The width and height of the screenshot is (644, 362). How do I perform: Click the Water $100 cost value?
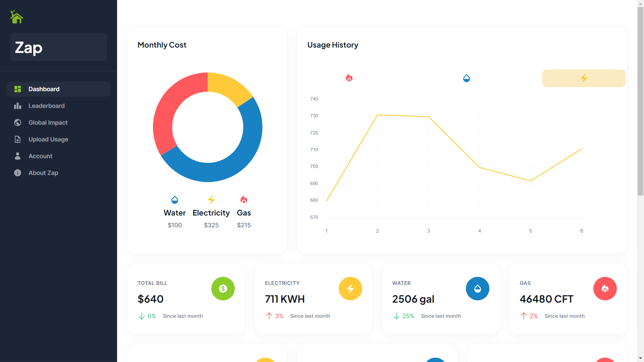click(175, 225)
